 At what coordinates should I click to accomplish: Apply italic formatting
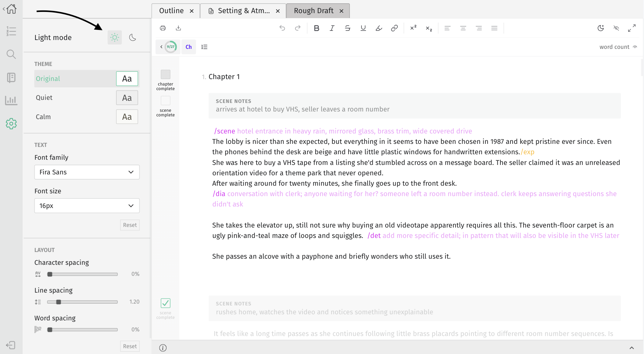click(x=332, y=28)
